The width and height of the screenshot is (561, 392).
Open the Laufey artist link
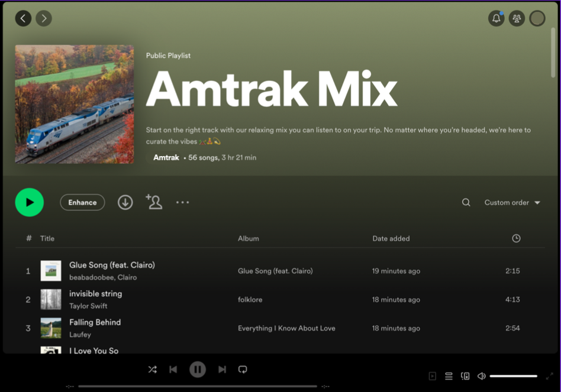[80, 335]
